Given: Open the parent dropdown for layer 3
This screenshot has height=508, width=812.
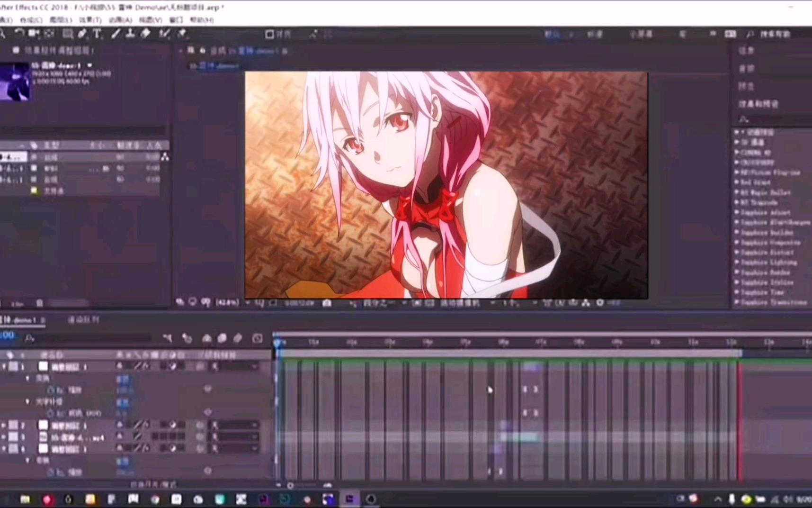Looking at the screenshot, I should [235, 436].
